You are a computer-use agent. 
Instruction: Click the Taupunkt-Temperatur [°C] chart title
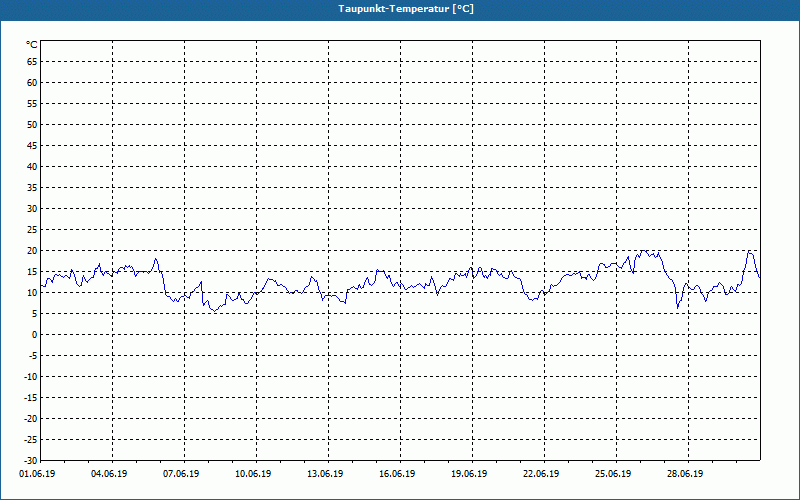pyautogui.click(x=406, y=9)
